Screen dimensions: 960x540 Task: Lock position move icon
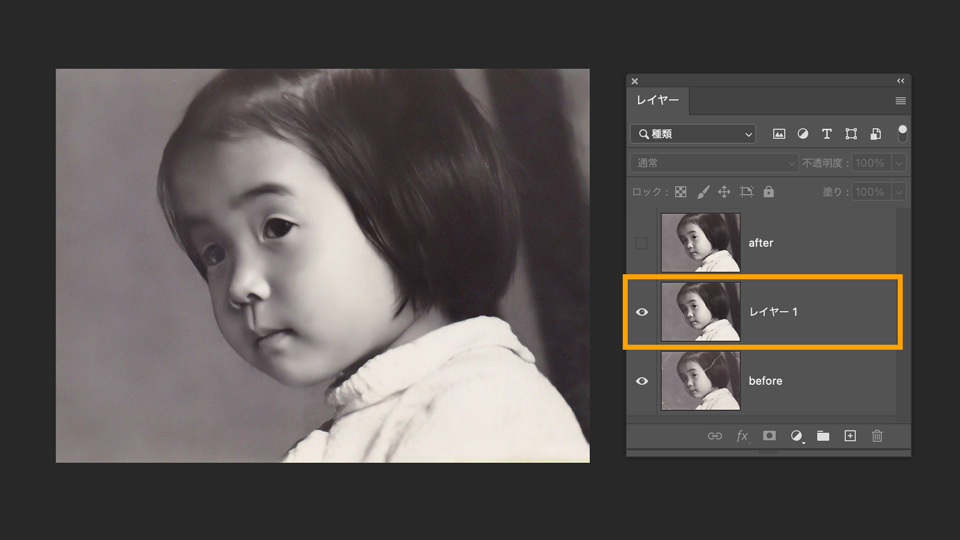724,192
